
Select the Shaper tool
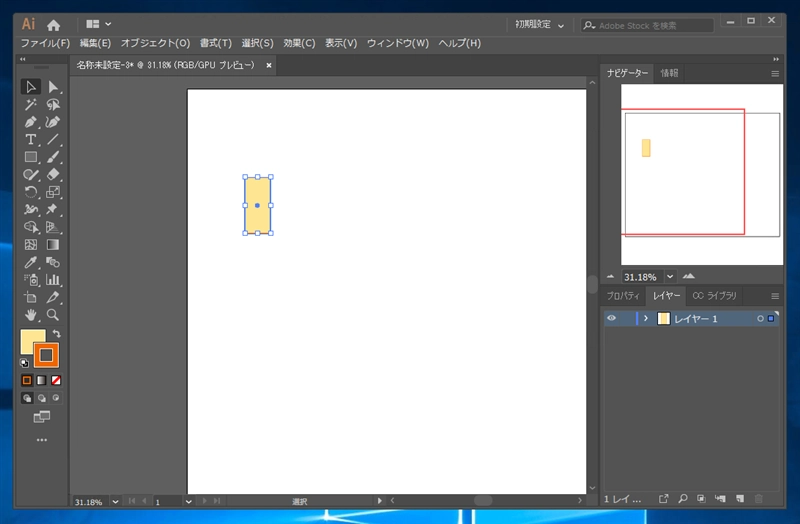point(31,174)
